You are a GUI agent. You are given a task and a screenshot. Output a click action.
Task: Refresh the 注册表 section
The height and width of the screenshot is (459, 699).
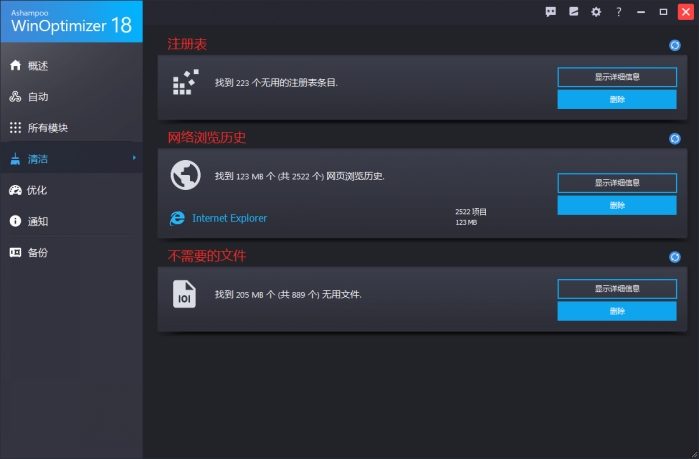(675, 45)
